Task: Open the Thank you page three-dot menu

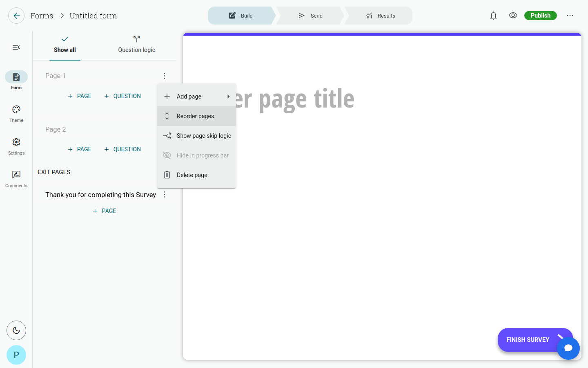Action: coord(164,195)
